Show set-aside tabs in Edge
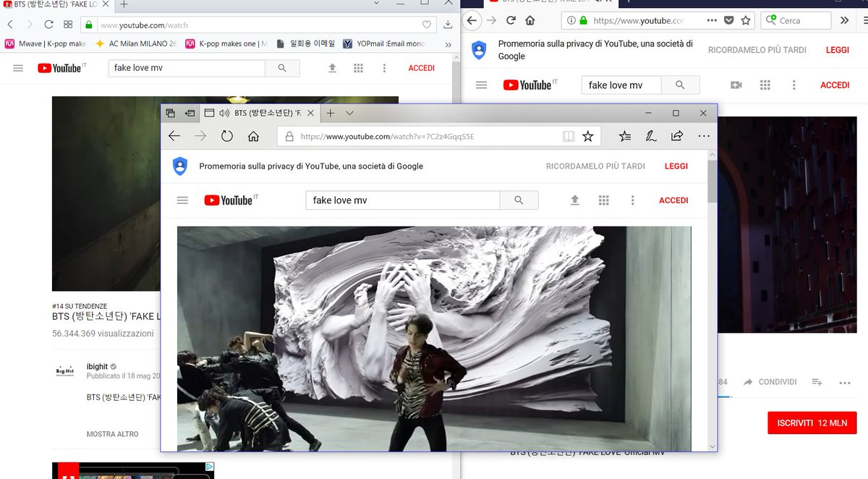Image resolution: width=868 pixels, height=479 pixels. (x=171, y=113)
